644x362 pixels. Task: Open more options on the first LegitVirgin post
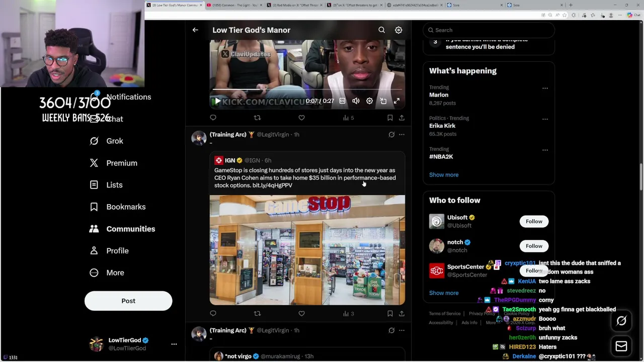pos(401,135)
